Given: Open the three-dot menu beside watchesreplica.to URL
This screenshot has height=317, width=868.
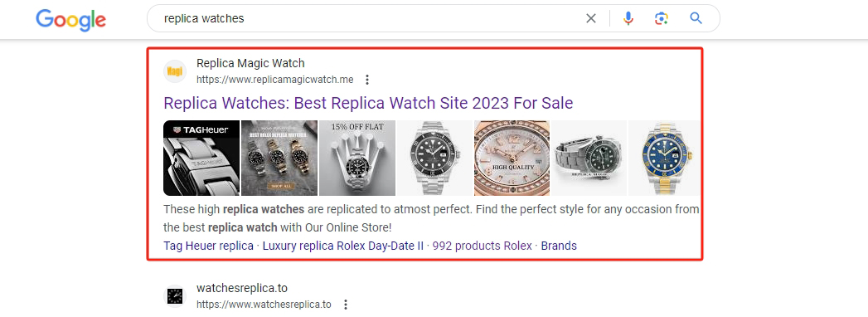Looking at the screenshot, I should pos(346,305).
